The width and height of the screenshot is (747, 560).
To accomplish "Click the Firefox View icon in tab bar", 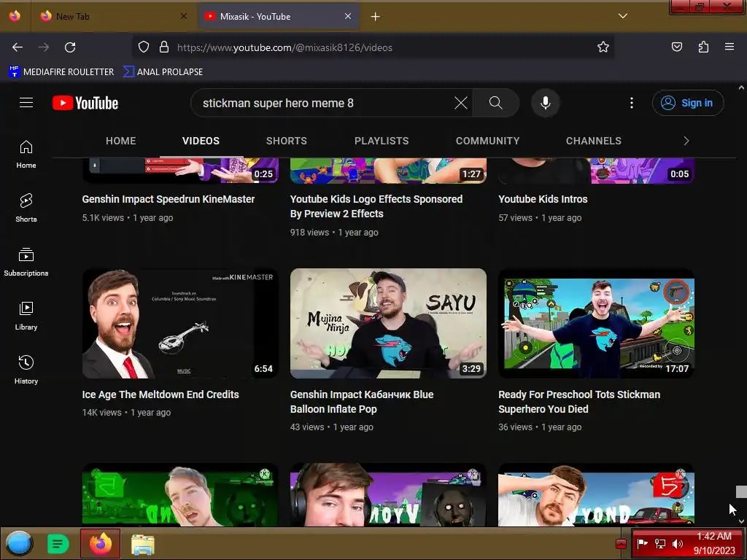I will click(x=15, y=16).
